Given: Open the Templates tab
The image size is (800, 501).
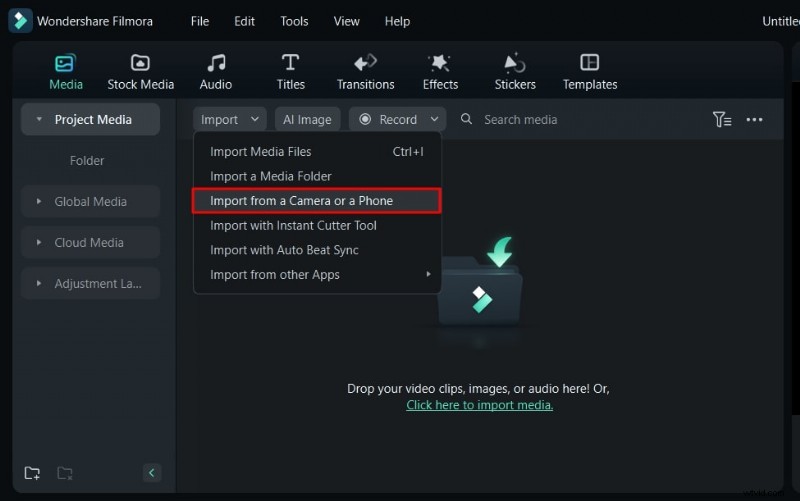Looking at the screenshot, I should click(x=590, y=72).
